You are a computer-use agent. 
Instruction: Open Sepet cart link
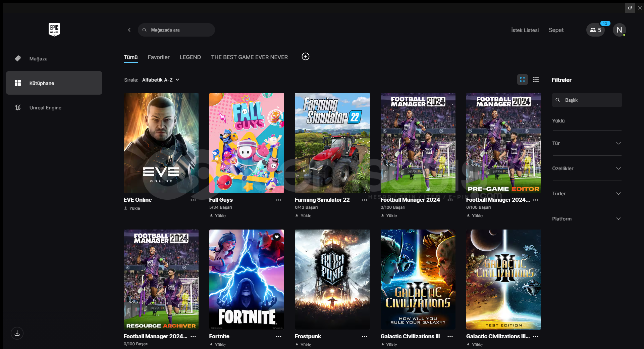(556, 30)
